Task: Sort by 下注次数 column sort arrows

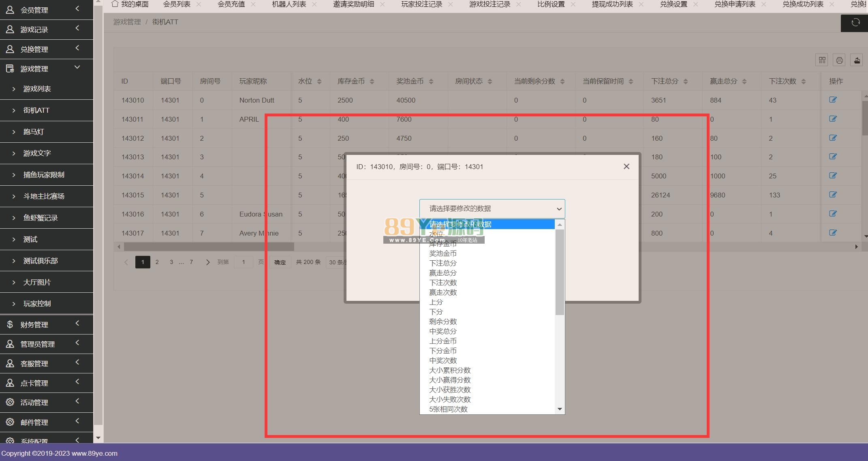Action: (804, 81)
